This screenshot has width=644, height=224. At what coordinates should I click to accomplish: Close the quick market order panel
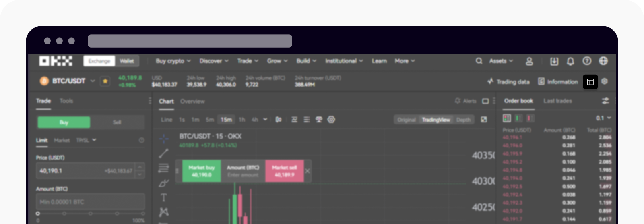tap(308, 171)
